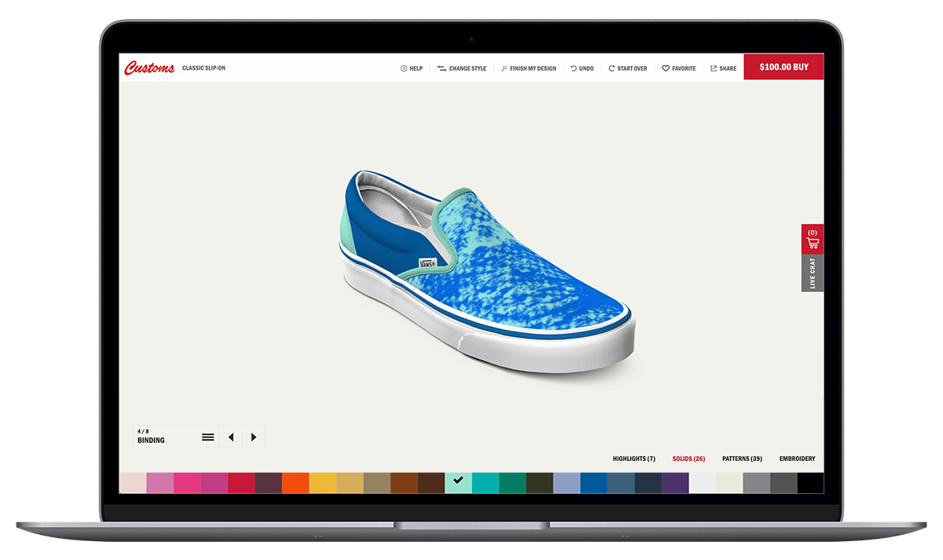Open the Help option
Screen dimensions: 943x560
coord(411,68)
